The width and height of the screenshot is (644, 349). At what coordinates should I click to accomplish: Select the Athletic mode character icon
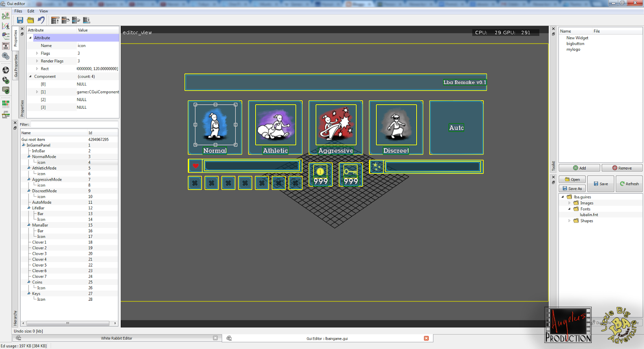point(276,124)
